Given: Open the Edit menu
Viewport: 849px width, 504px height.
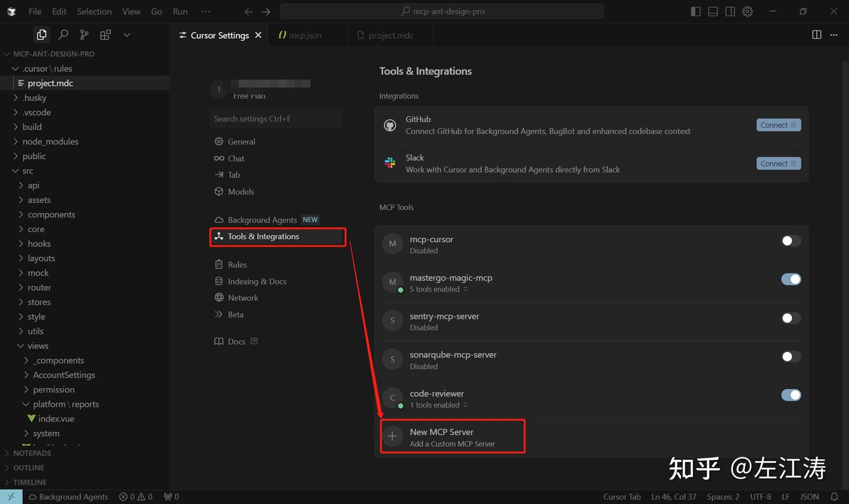Looking at the screenshot, I should point(59,11).
